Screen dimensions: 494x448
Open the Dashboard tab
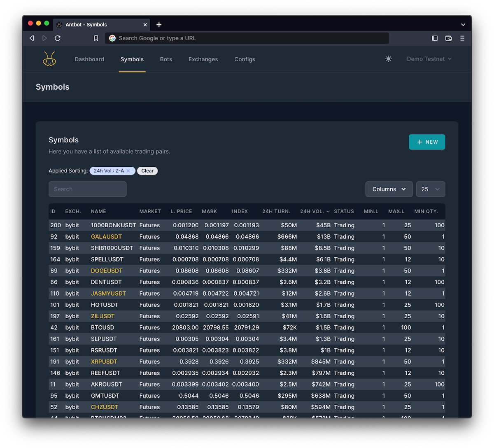pyautogui.click(x=89, y=59)
